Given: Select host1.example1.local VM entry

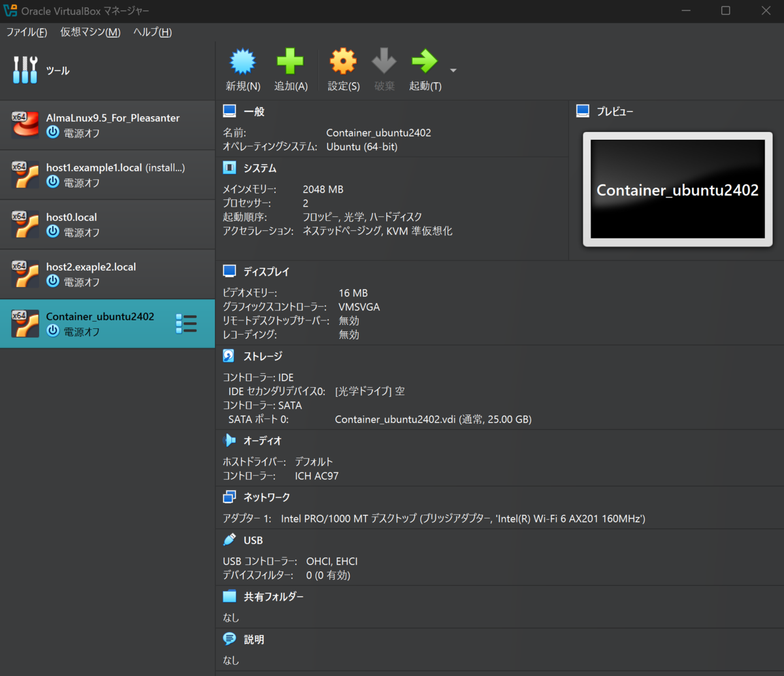Looking at the screenshot, I should tap(107, 175).
